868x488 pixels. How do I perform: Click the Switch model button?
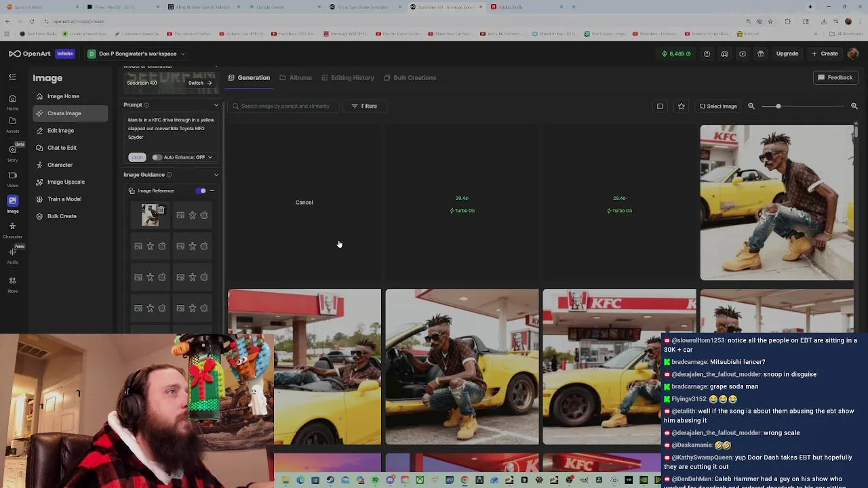(x=200, y=83)
